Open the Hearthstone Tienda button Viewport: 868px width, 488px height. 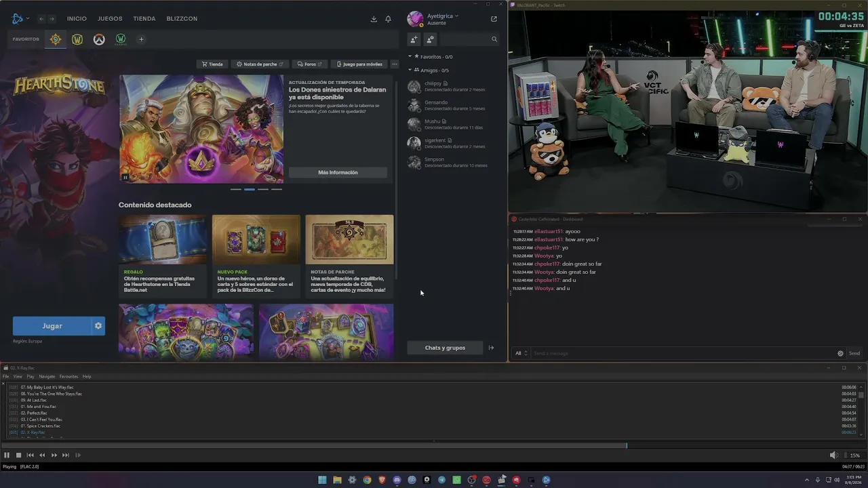click(212, 64)
